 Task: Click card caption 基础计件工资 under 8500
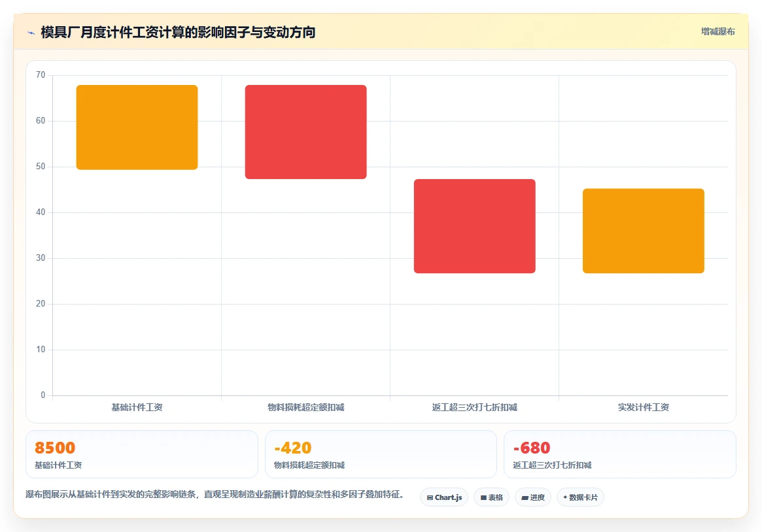(x=58, y=465)
